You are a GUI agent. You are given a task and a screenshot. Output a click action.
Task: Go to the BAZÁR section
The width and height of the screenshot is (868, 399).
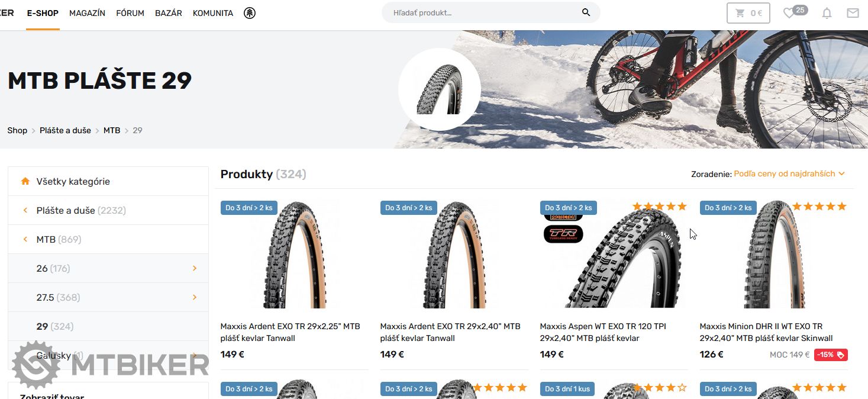169,13
